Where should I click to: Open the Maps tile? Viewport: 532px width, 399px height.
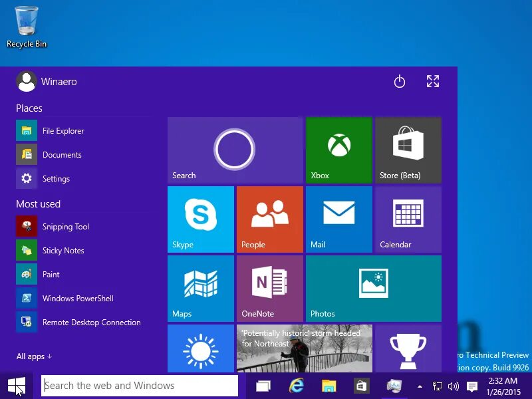click(200, 288)
